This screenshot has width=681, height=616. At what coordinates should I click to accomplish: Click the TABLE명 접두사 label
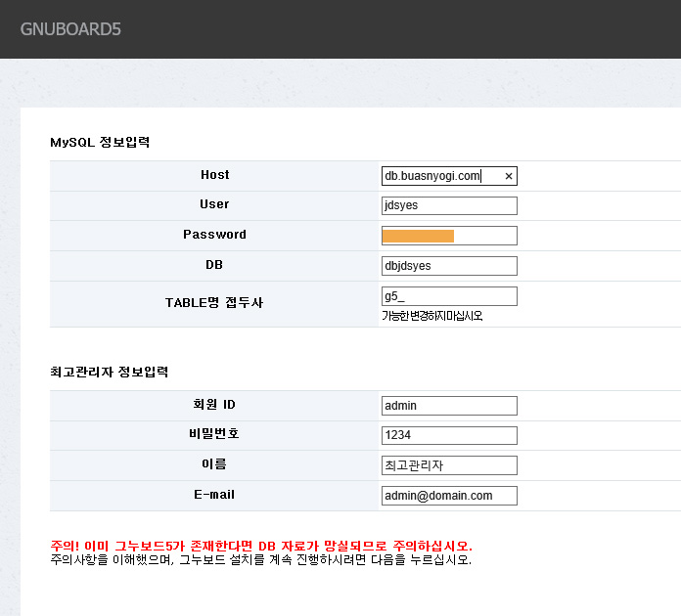click(x=214, y=302)
